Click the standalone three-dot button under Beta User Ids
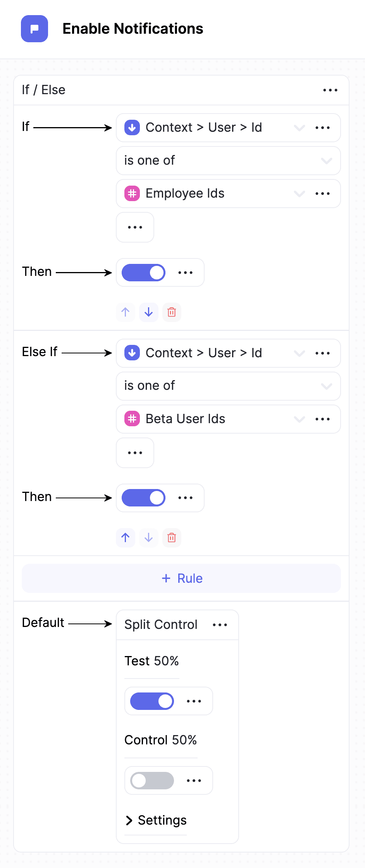This screenshot has width=365, height=868. point(135,453)
